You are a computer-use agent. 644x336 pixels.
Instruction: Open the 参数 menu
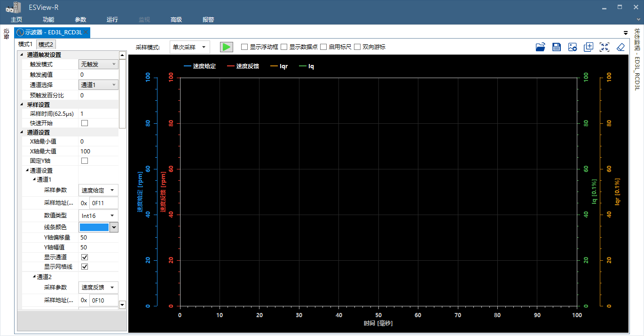coord(80,20)
